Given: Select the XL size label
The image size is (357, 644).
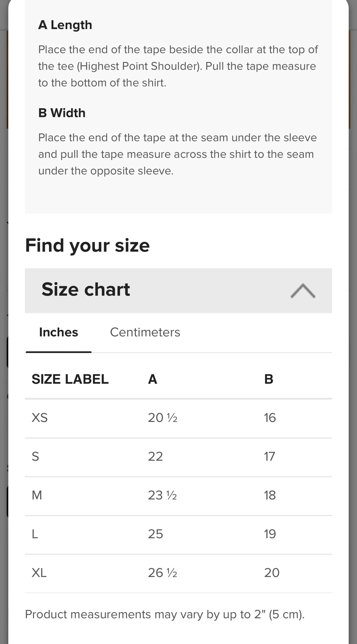Looking at the screenshot, I should pos(39,573).
